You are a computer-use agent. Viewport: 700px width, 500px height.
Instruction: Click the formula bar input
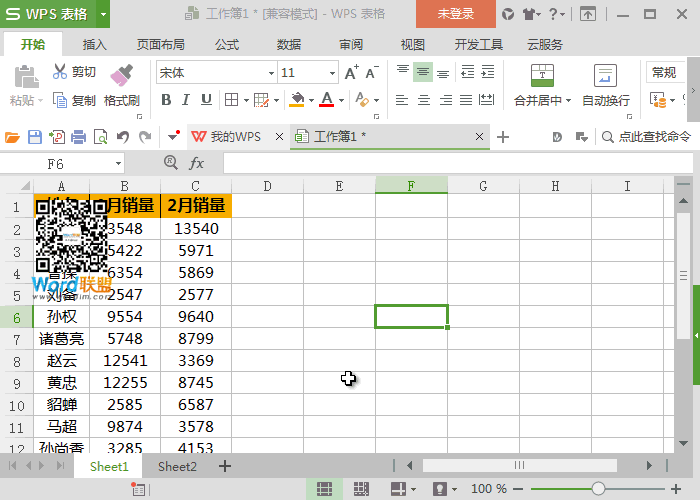pyautogui.click(x=458, y=163)
